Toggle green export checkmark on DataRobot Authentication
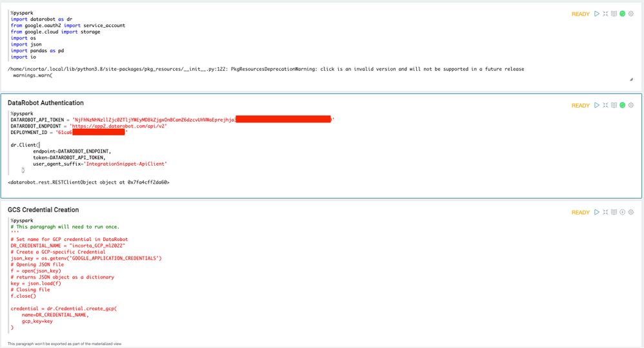 (x=623, y=105)
